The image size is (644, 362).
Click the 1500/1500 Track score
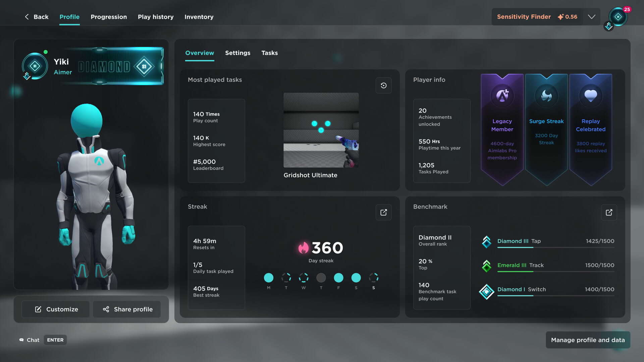click(600, 265)
